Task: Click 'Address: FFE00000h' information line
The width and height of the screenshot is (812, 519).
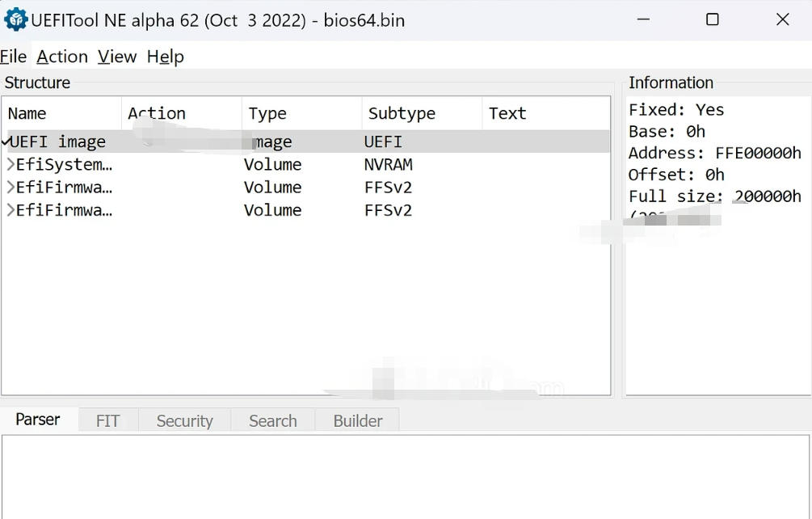Action: tap(715, 154)
